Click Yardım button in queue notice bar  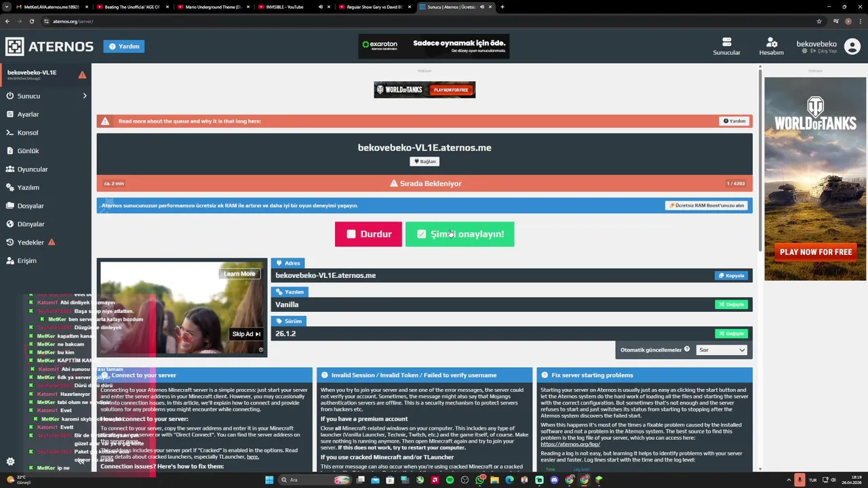click(734, 121)
